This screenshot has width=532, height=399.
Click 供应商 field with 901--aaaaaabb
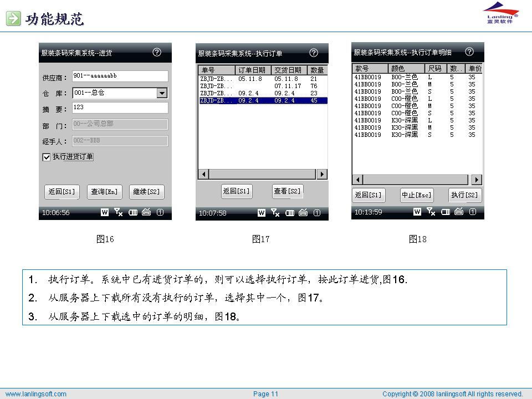(120, 76)
